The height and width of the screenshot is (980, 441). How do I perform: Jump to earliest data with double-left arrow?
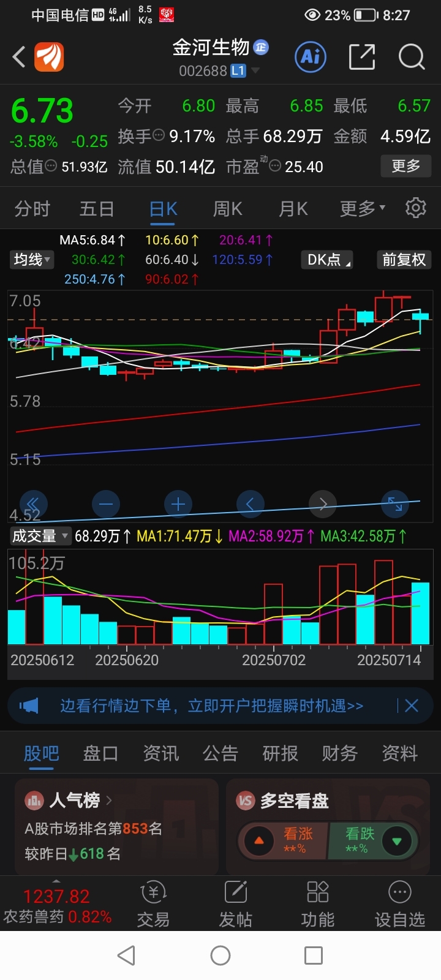[33, 504]
